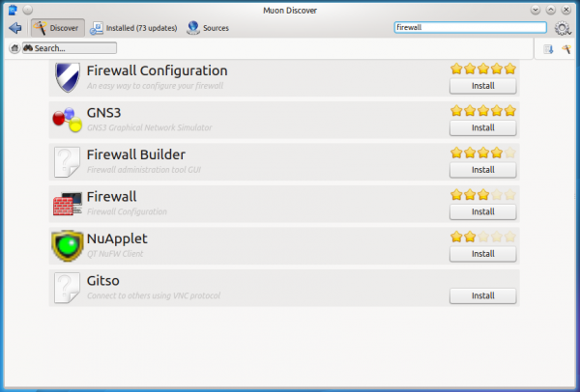Install NuApplet
Screen dimensions: 580x392
[482, 254]
